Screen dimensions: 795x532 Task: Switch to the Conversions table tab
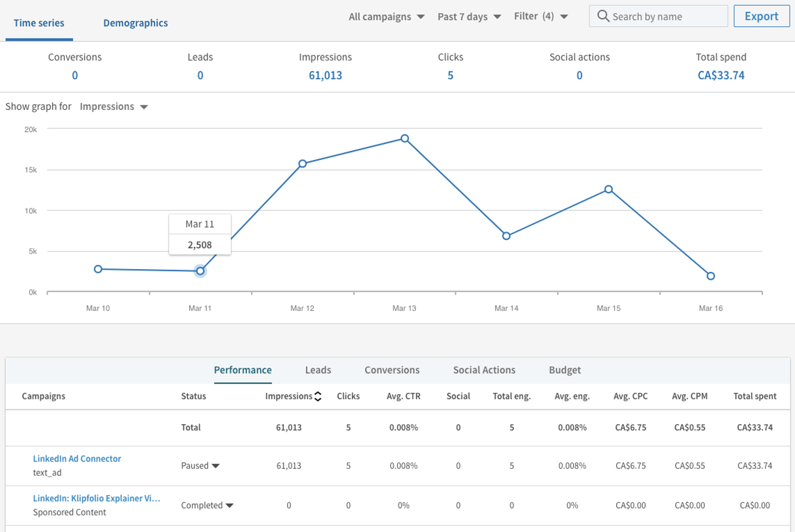392,370
